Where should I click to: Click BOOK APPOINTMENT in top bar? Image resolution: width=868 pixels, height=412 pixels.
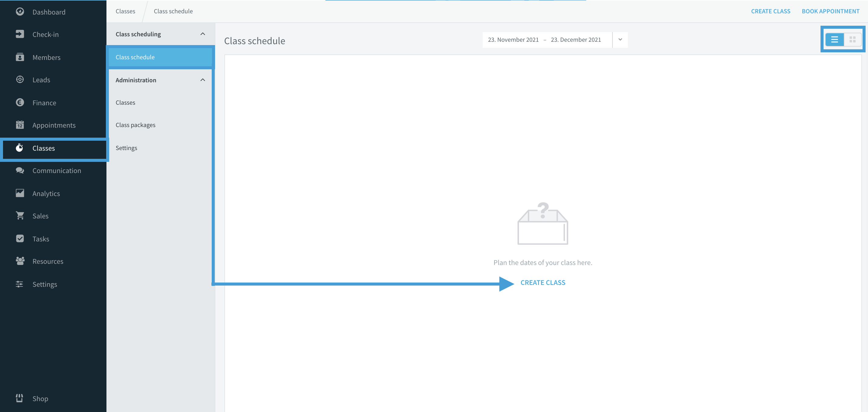830,11
